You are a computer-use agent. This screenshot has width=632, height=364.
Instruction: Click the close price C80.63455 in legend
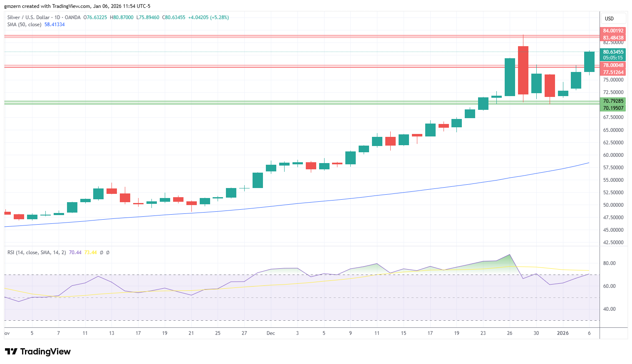173,17
